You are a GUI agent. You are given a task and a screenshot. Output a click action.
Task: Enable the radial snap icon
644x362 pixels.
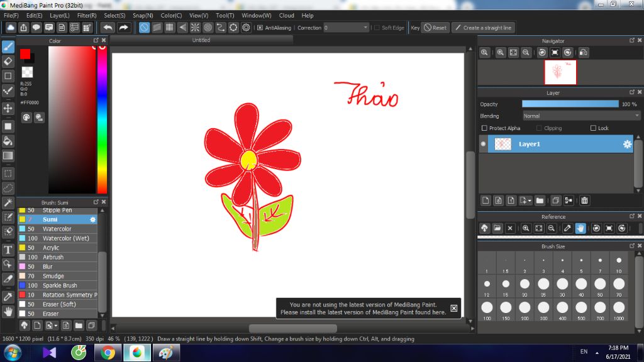click(195, 28)
